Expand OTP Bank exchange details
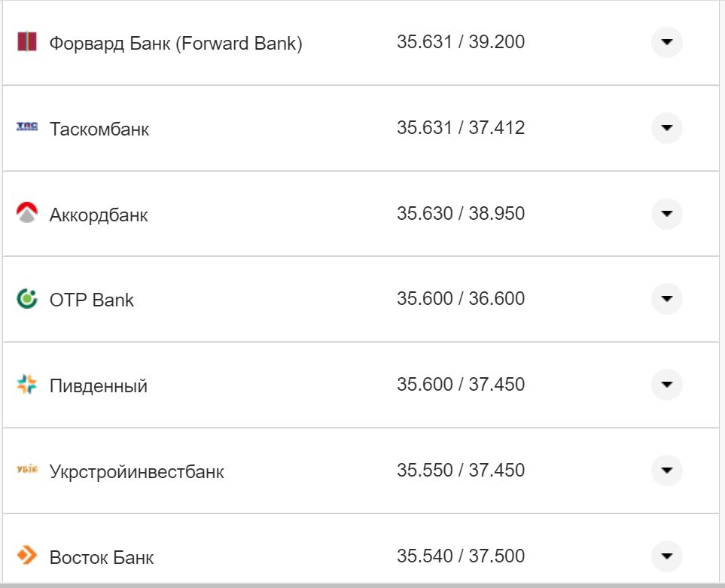 [667, 298]
